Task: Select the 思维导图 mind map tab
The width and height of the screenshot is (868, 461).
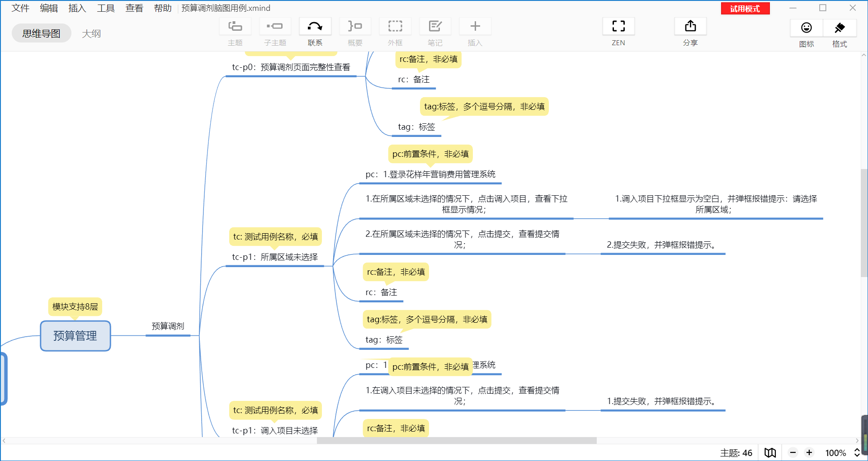Action: tap(41, 33)
